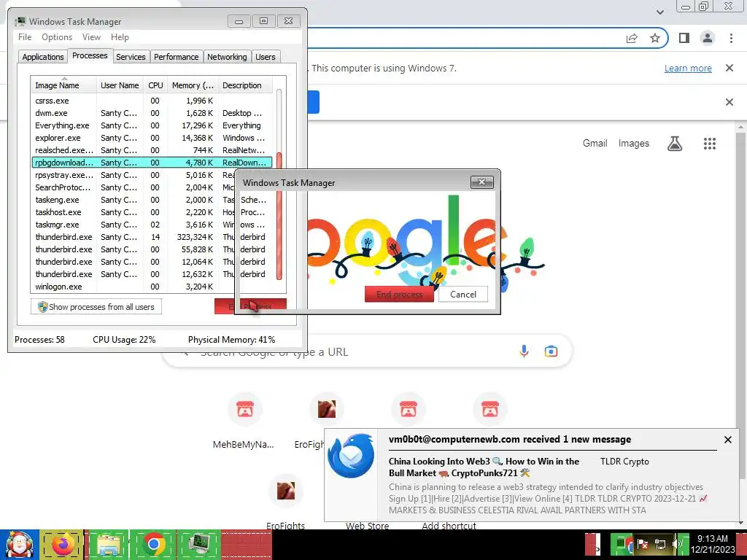Viewport: 747px width, 560px height.
Task: Sort processes by CPU column
Action: click(155, 85)
